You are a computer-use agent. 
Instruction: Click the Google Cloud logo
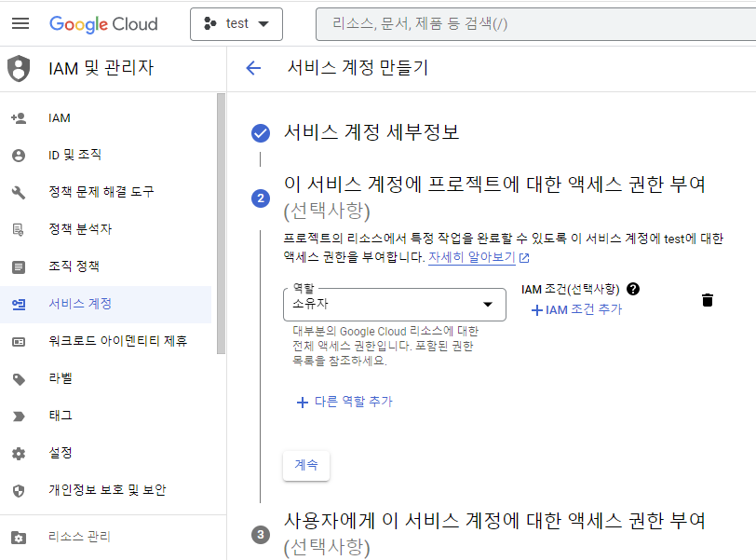point(103,23)
